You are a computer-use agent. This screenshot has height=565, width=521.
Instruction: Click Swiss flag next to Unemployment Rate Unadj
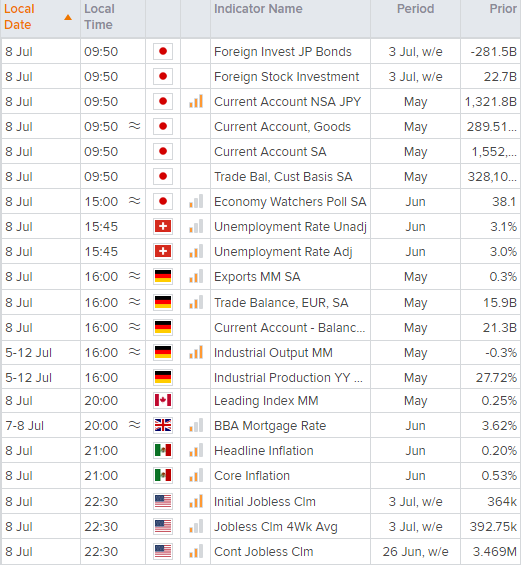click(x=163, y=227)
